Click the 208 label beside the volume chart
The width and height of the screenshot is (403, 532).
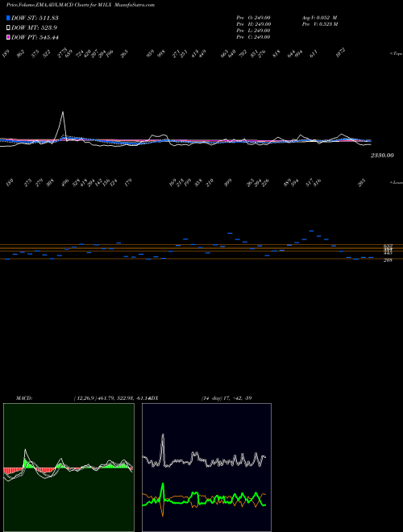388,260
